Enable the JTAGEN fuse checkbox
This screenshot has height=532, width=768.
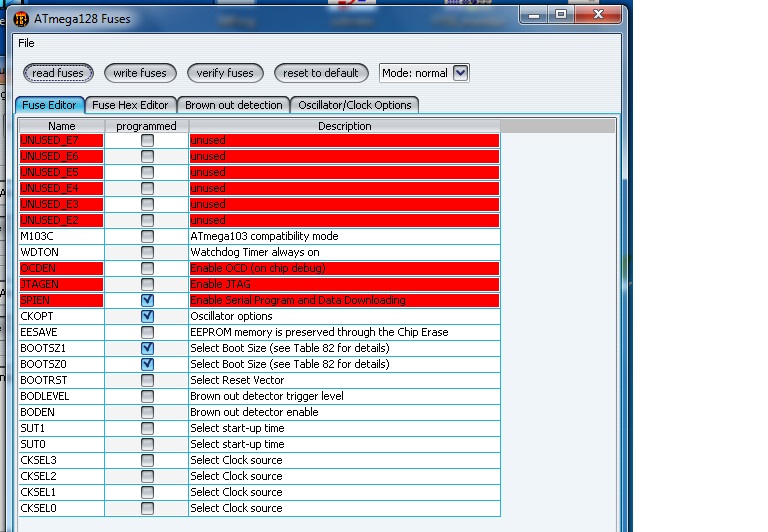point(147,284)
